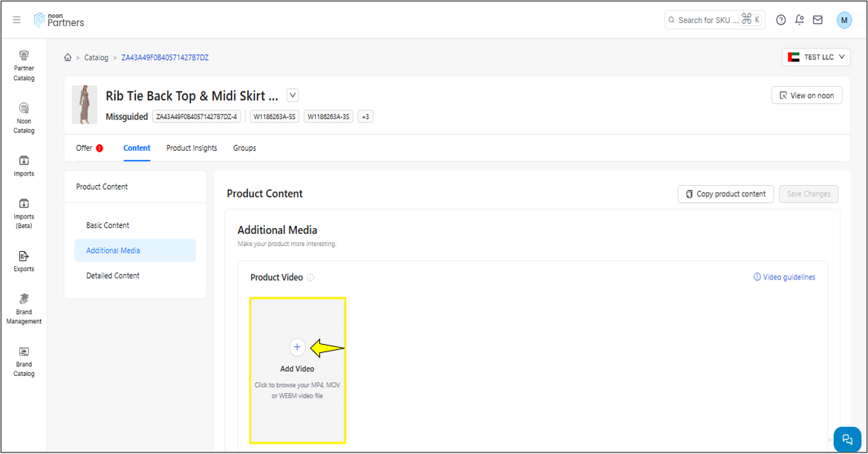
Task: Open the Video guidelines link
Action: point(784,277)
